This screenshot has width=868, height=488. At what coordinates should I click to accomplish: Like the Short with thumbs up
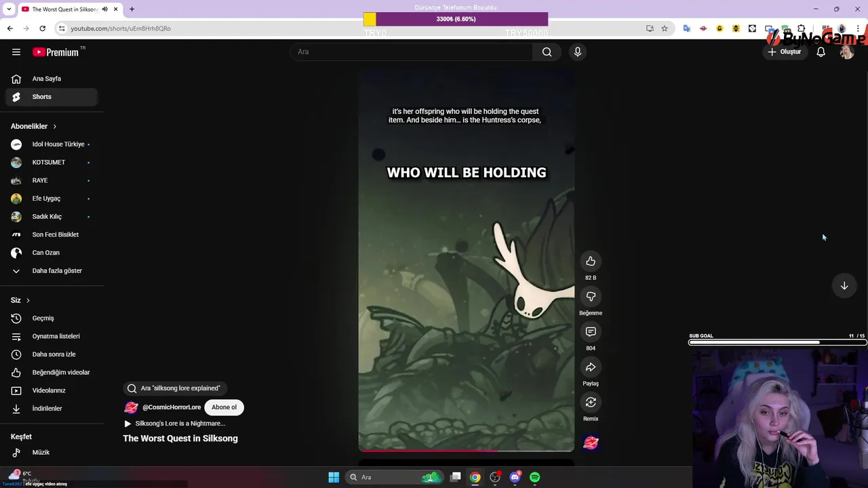(x=591, y=261)
